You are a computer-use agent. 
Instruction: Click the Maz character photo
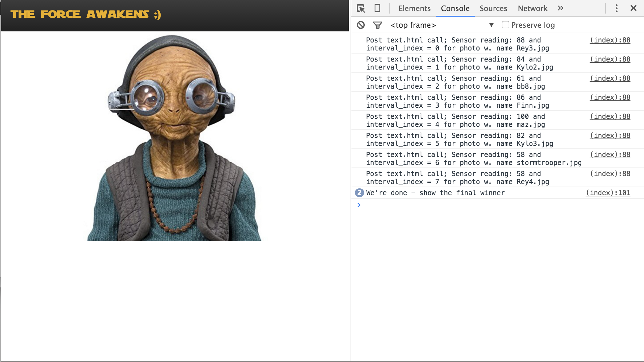click(x=174, y=139)
